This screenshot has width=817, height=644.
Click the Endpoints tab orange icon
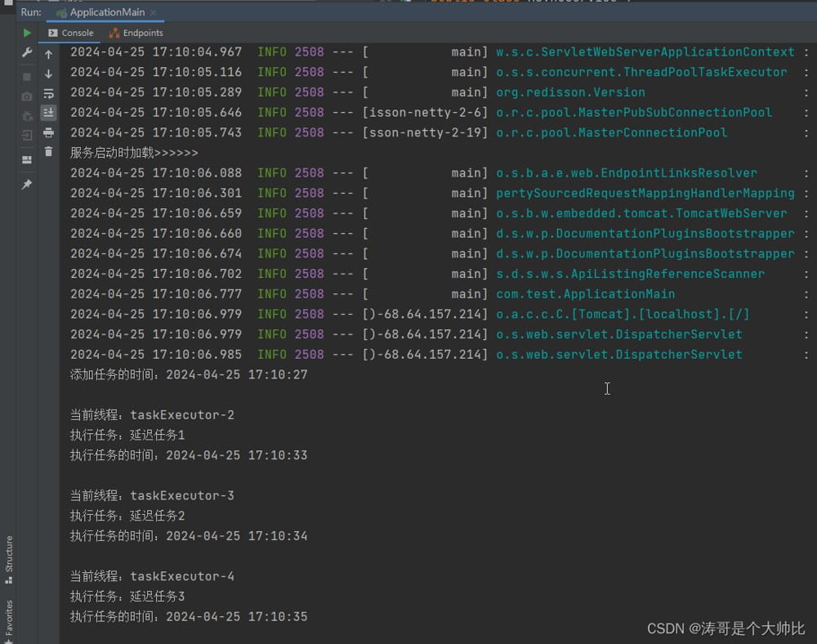pos(114,34)
